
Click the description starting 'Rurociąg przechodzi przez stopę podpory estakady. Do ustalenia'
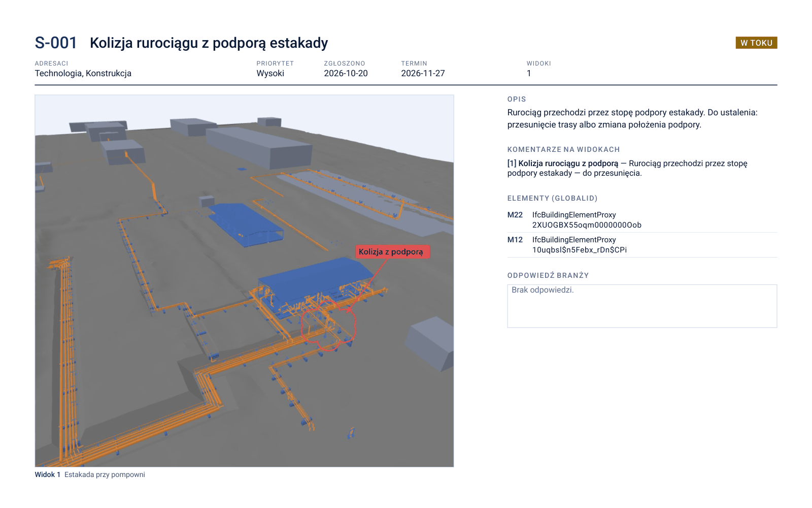click(632, 118)
